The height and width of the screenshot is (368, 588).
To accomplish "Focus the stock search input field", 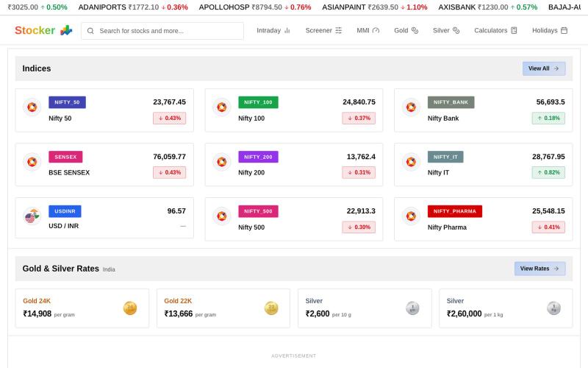I will pos(162,31).
